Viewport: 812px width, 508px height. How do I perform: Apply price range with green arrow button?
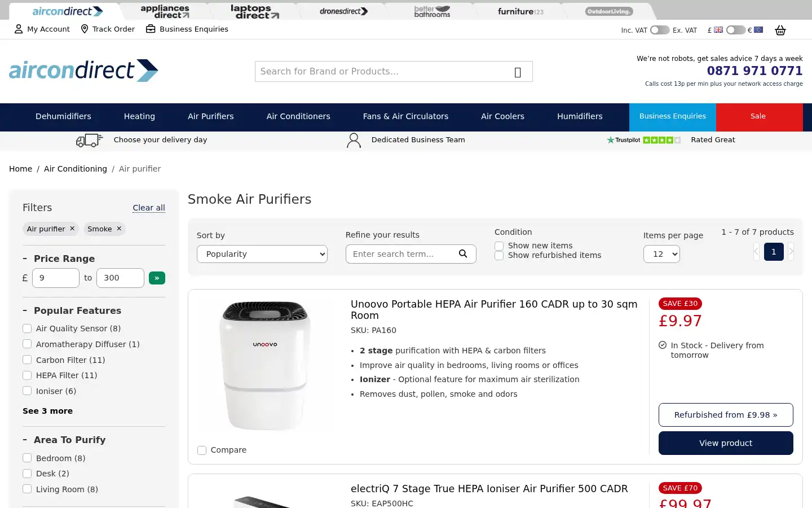[x=157, y=278]
